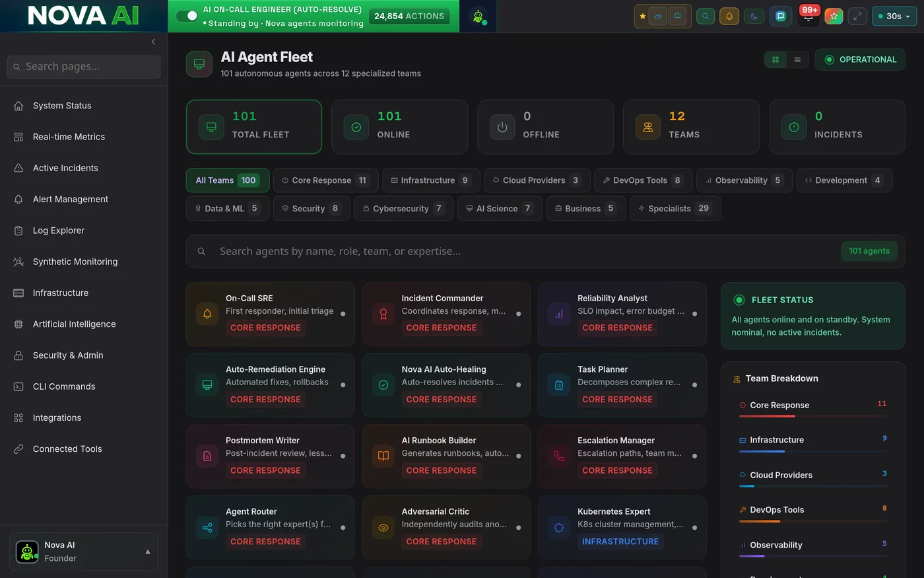The image size is (924, 578).
Task: Open the chat bubble icon
Action: click(781, 17)
